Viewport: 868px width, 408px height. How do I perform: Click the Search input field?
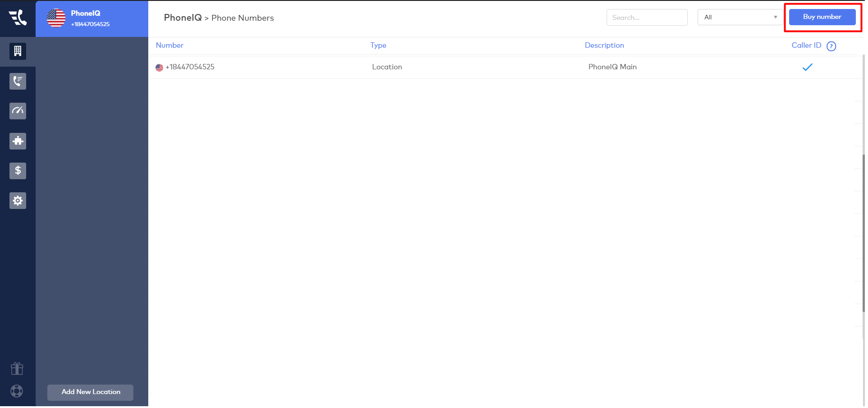pos(647,18)
